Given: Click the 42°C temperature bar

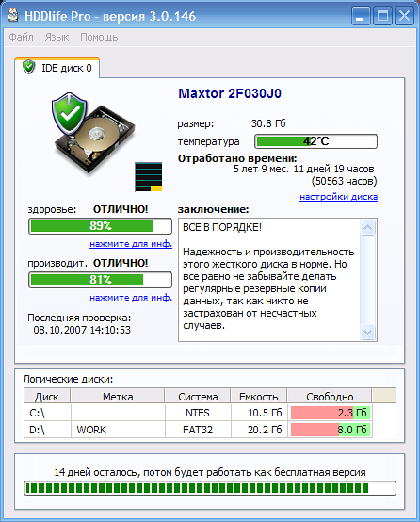Looking at the screenshot, I should (315, 141).
